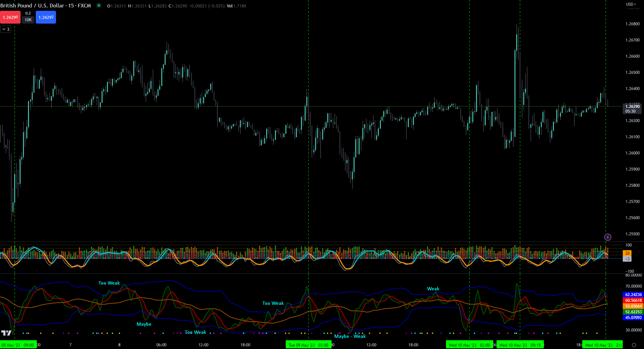The height and width of the screenshot is (349, 644).
Task: Click the 'Too Weak' label above the 8 date
Action: pyautogui.click(x=109, y=283)
